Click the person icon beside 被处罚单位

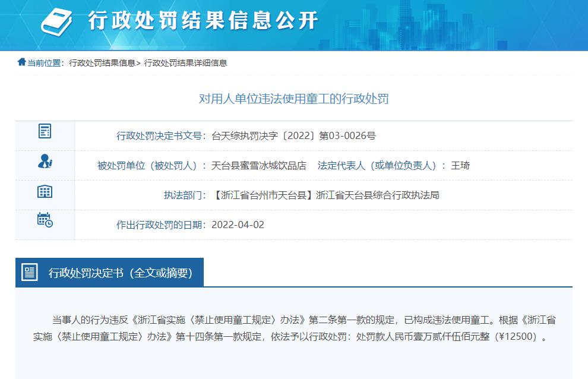pos(45,161)
